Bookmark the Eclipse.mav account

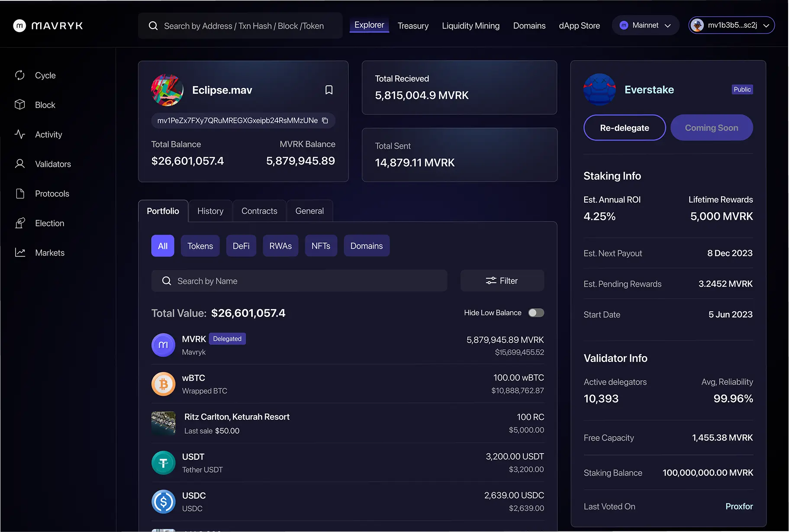(x=329, y=90)
